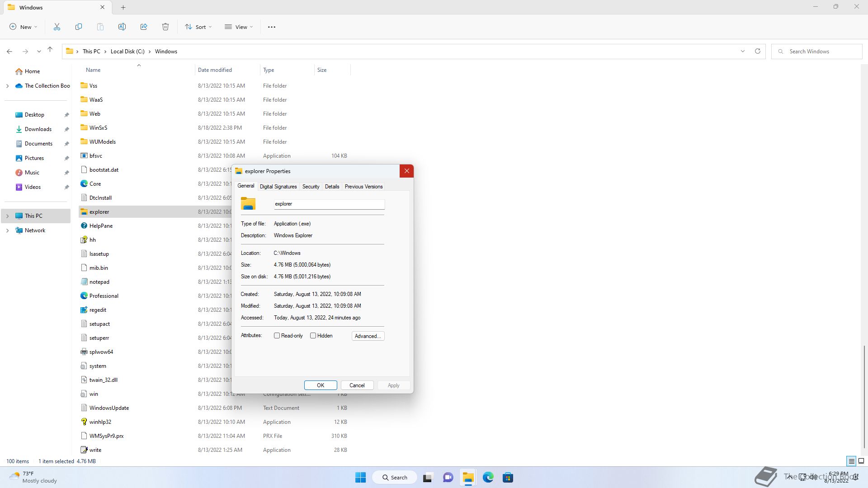The image size is (868, 488).
Task: Switch to the Security tab
Action: [x=311, y=187]
